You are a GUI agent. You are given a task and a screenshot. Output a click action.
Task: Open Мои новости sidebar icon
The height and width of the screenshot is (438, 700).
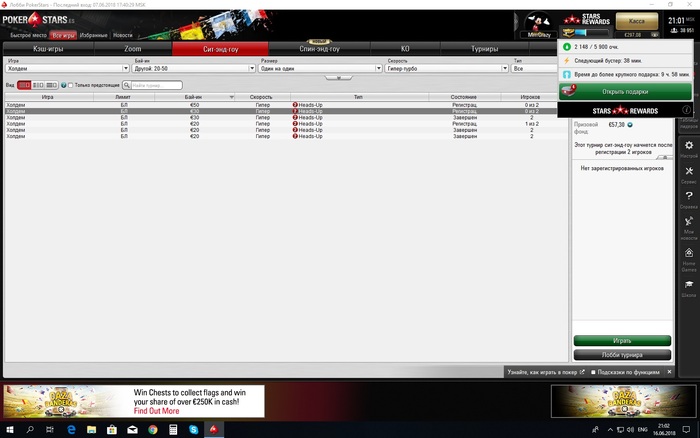pyautogui.click(x=689, y=221)
